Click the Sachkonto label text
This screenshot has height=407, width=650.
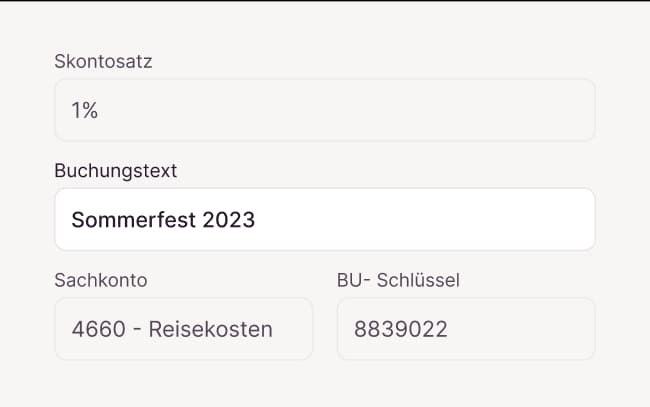tap(101, 280)
